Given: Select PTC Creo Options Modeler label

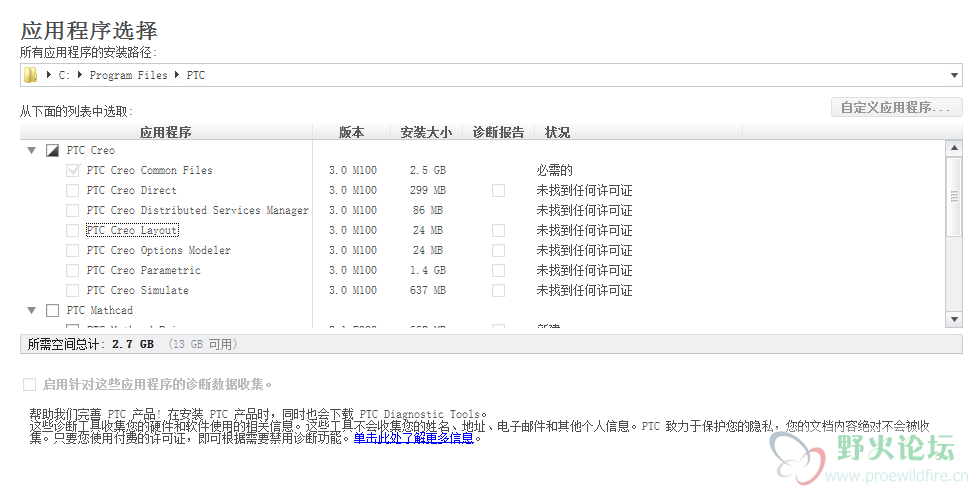Looking at the screenshot, I should click(158, 250).
